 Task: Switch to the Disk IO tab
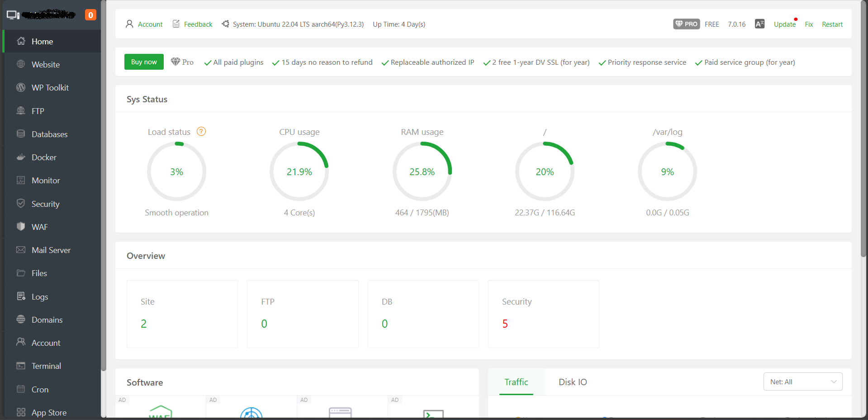click(573, 382)
